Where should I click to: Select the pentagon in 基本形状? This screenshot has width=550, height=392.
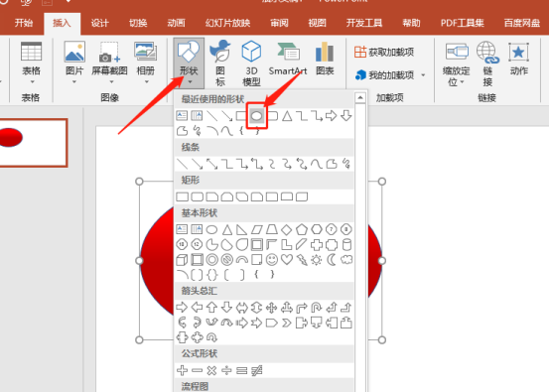tap(302, 229)
